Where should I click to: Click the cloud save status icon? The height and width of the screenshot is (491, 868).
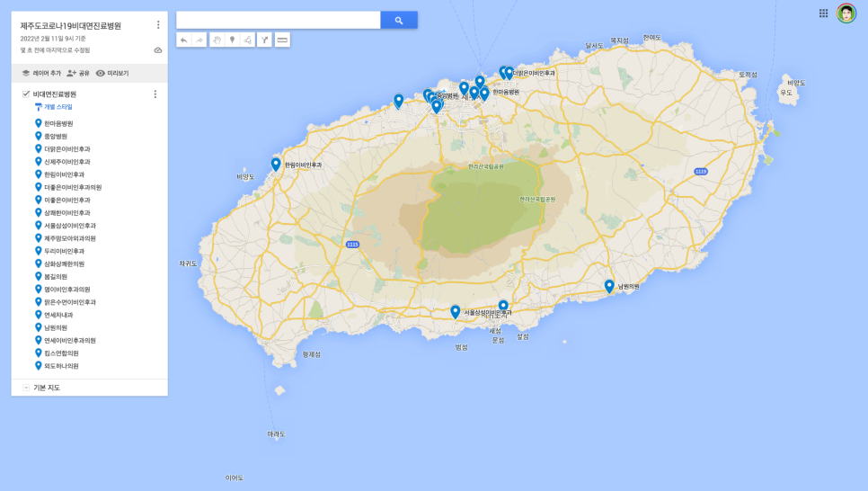point(158,50)
